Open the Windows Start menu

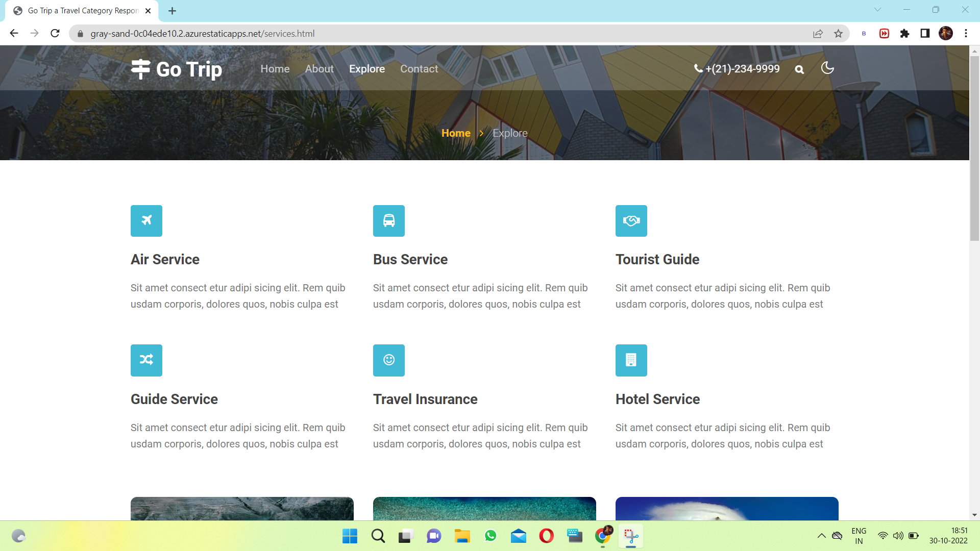(x=350, y=536)
